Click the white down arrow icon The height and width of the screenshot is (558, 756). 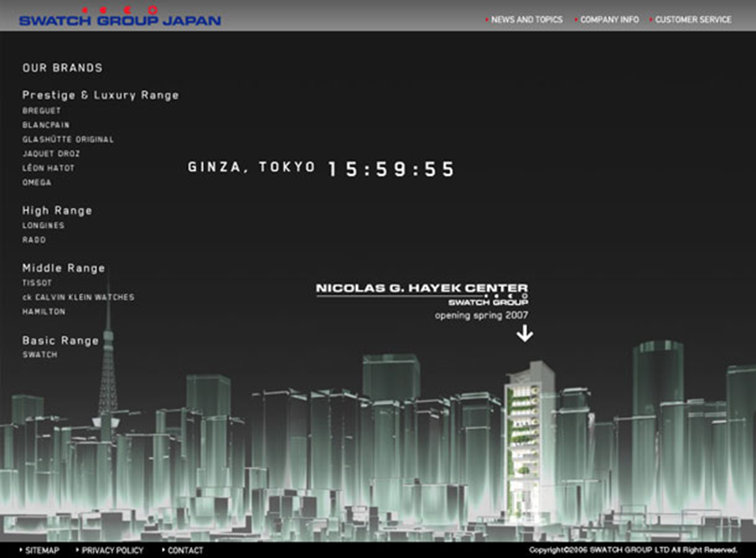pos(524,333)
